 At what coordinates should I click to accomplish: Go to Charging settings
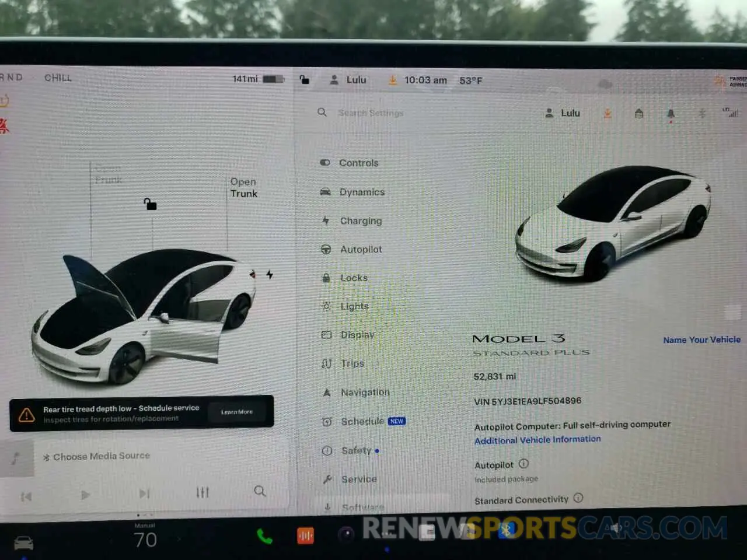(351, 220)
